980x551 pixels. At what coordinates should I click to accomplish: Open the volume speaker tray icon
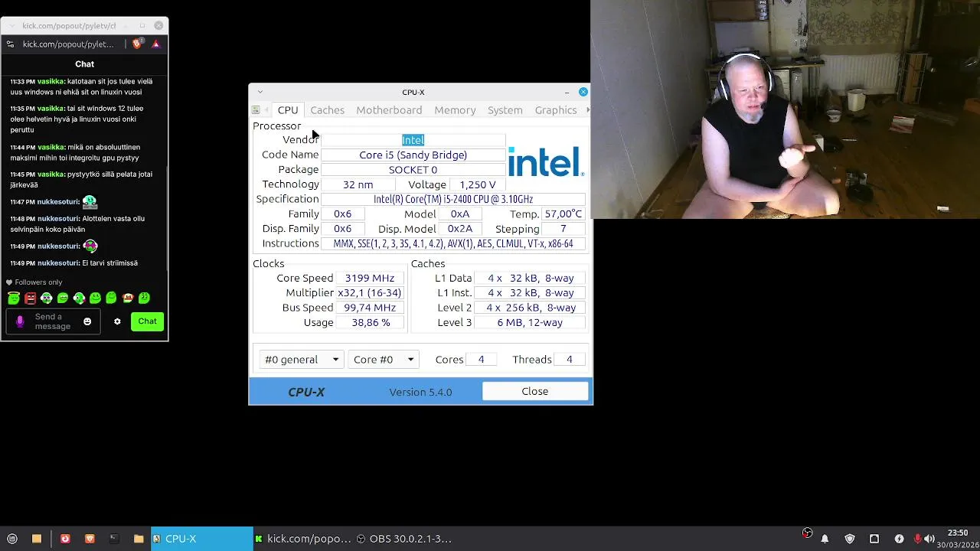[929, 539]
